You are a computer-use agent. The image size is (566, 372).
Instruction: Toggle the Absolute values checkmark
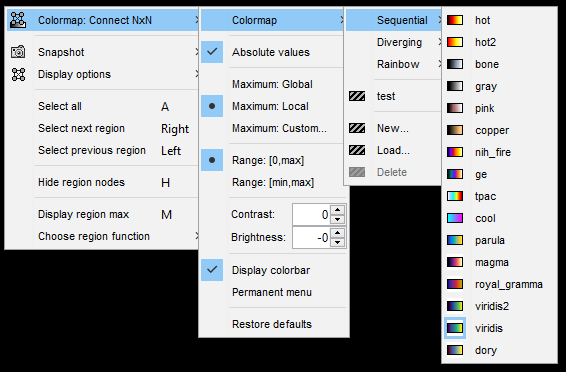click(212, 52)
